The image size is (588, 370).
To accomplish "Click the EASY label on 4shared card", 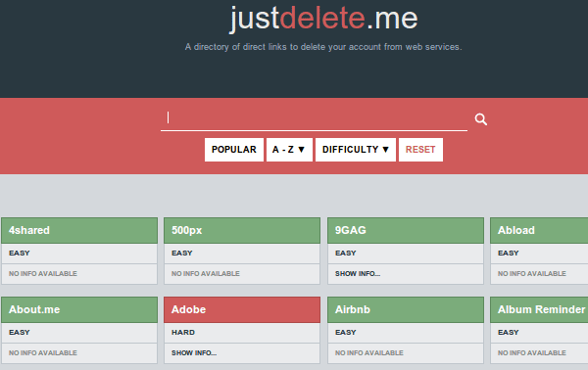I will [x=20, y=254].
